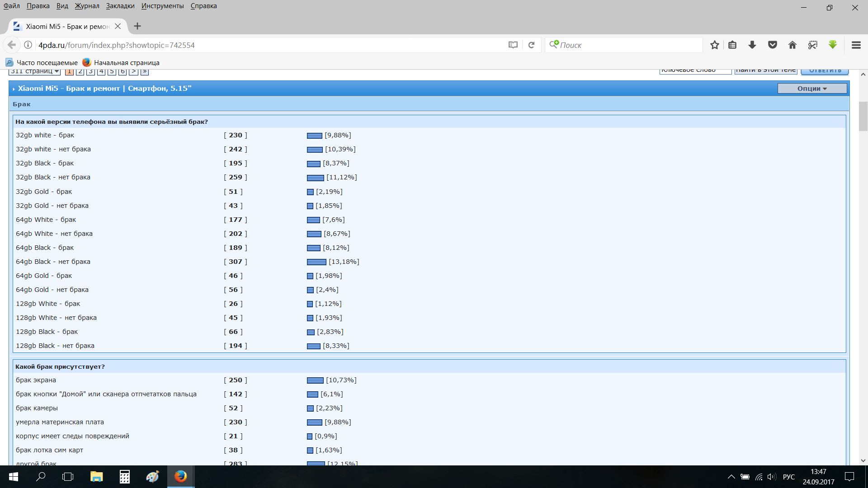Open the Инструменты menu
Image resolution: width=868 pixels, height=488 pixels.
pos(163,6)
